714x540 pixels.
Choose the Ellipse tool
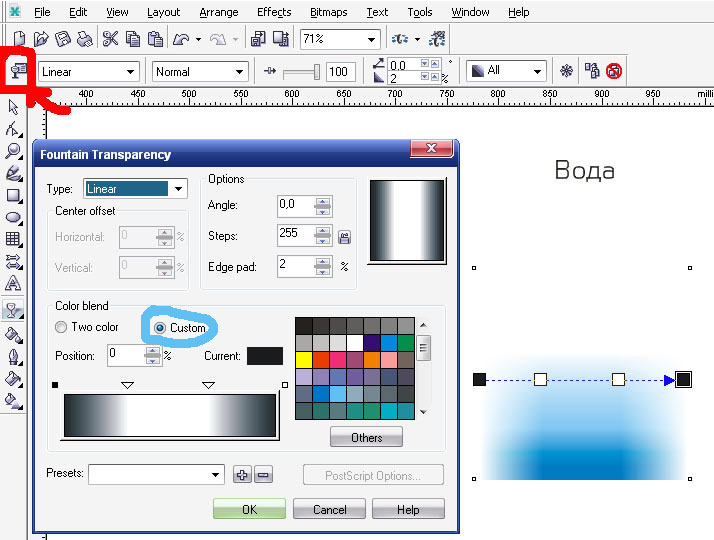pyautogui.click(x=14, y=218)
